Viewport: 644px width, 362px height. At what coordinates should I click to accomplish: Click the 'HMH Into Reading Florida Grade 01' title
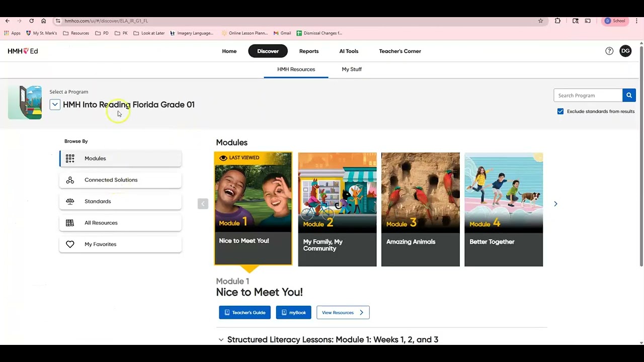click(x=129, y=105)
